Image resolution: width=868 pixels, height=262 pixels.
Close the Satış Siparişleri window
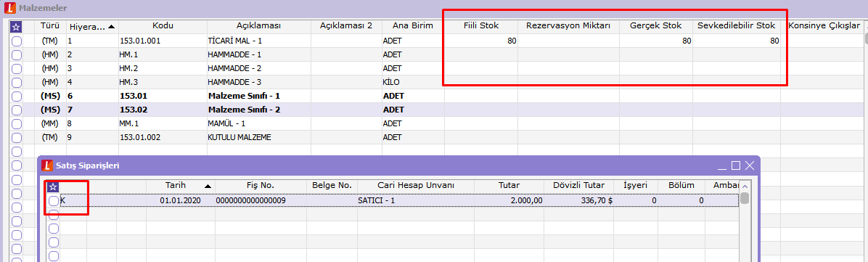tap(750, 165)
